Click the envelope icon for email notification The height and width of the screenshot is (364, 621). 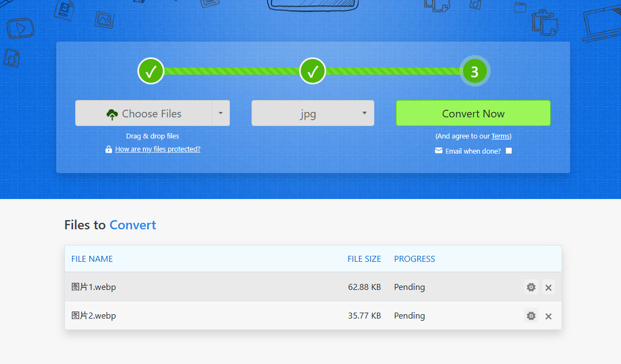[438, 150]
